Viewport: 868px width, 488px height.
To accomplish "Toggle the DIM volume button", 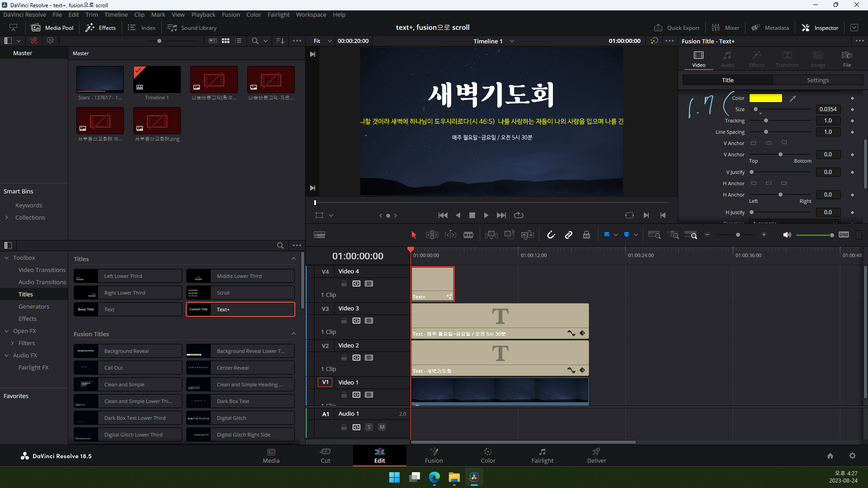I will tap(844, 235).
